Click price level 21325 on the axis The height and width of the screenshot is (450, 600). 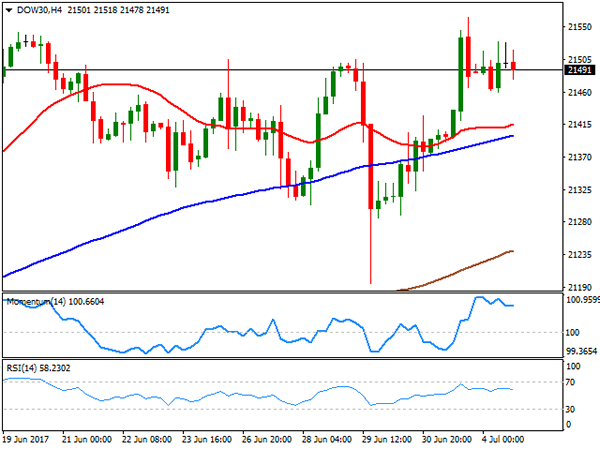point(580,189)
